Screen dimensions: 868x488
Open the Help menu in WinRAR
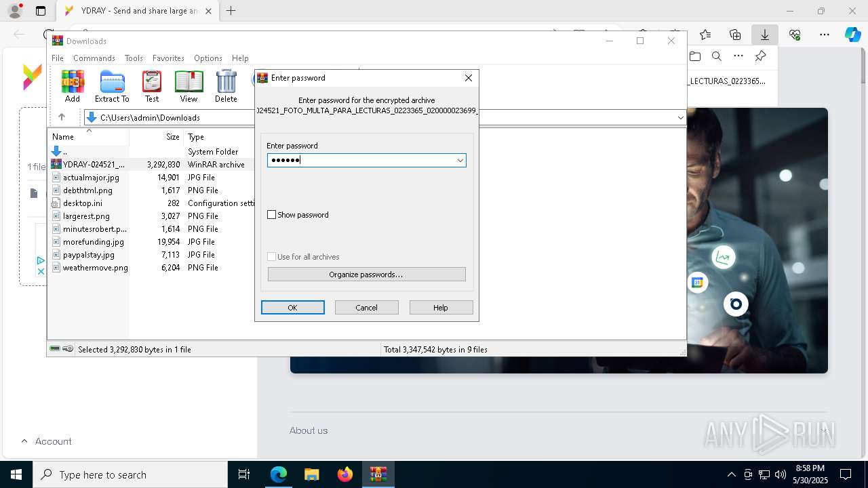tap(240, 58)
